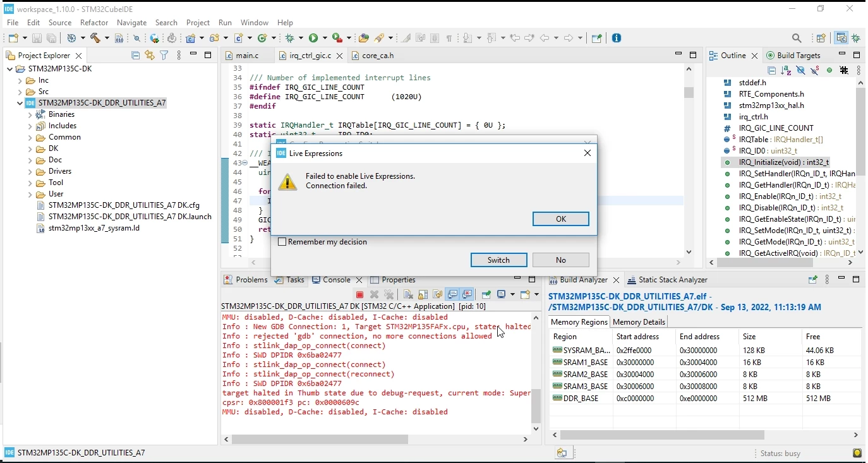
Task: Click the green Run button in toolbar
Action: [x=314, y=38]
